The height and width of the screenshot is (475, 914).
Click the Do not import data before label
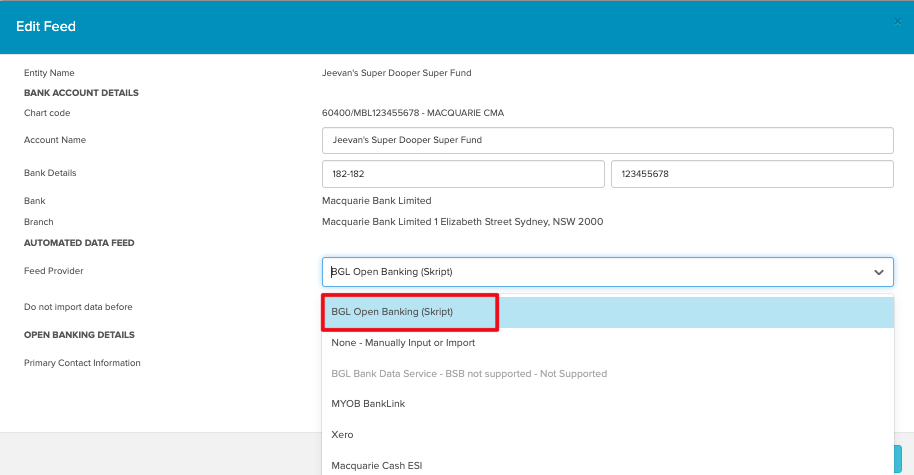tap(78, 307)
